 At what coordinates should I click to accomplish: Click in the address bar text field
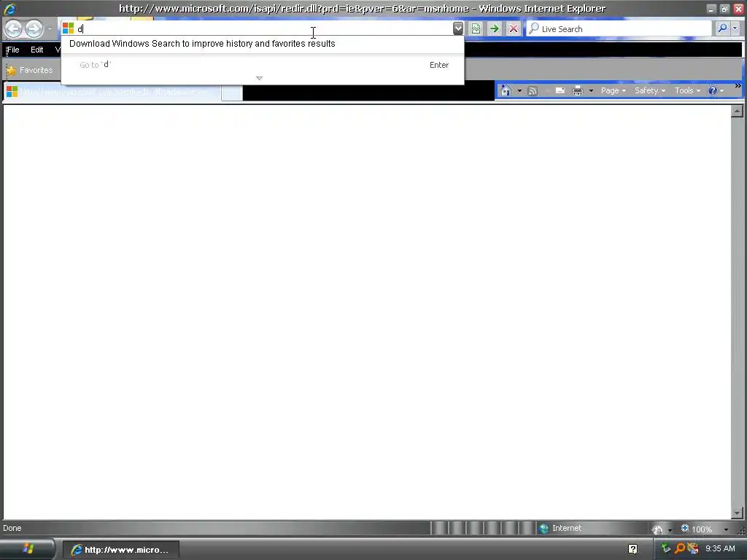[x=264, y=28]
